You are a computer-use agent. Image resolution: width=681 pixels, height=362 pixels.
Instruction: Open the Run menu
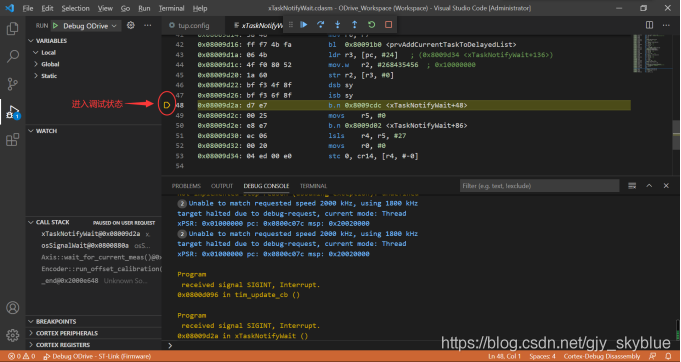coord(144,8)
